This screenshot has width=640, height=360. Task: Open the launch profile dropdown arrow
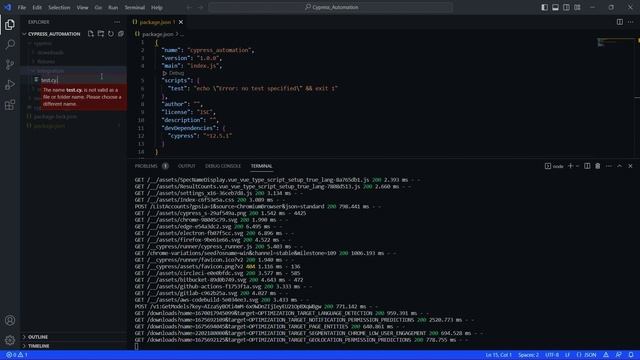[577, 166]
